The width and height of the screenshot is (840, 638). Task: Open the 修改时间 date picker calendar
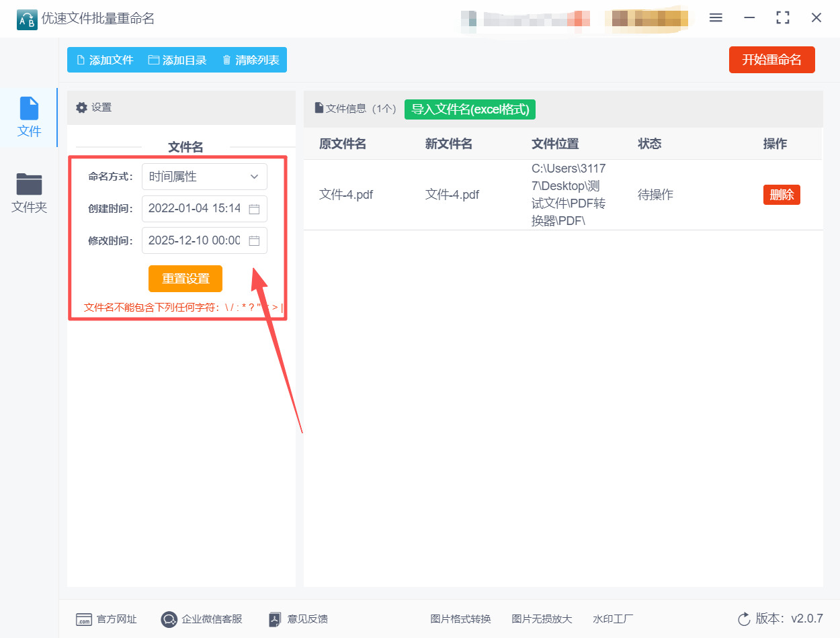254,240
